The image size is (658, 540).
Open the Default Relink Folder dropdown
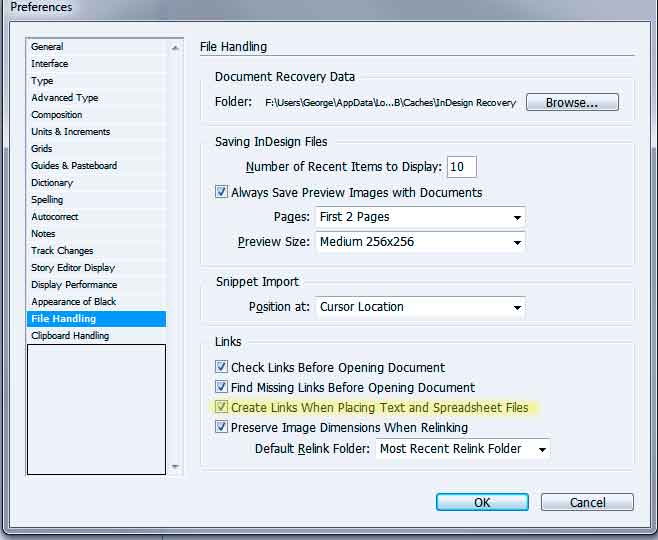463,449
